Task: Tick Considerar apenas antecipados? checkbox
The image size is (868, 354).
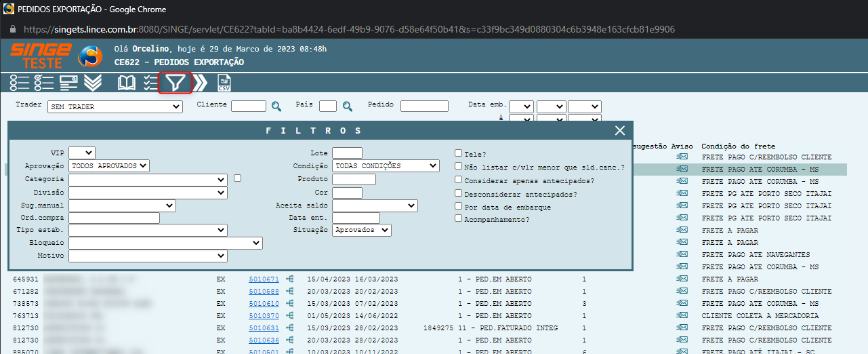Action: 459,180
